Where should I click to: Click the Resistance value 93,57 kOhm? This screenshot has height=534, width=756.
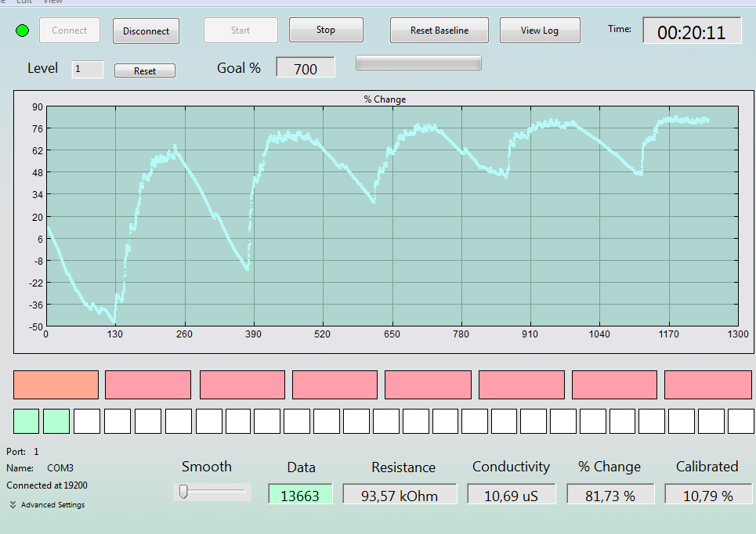(x=400, y=495)
